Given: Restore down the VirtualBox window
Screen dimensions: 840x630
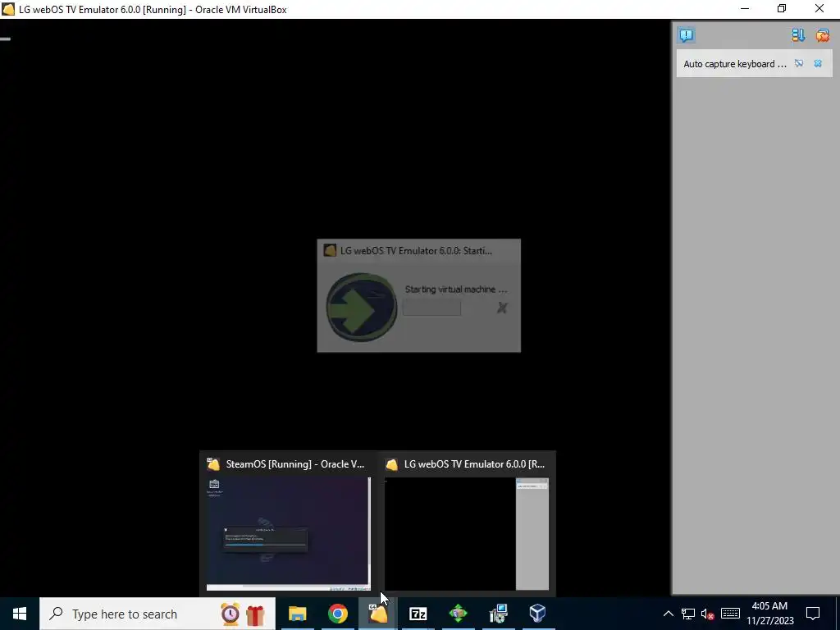Looking at the screenshot, I should [782, 8].
